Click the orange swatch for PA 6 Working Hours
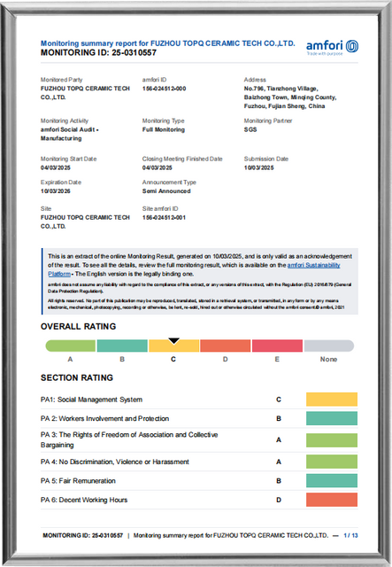 (x=332, y=500)
